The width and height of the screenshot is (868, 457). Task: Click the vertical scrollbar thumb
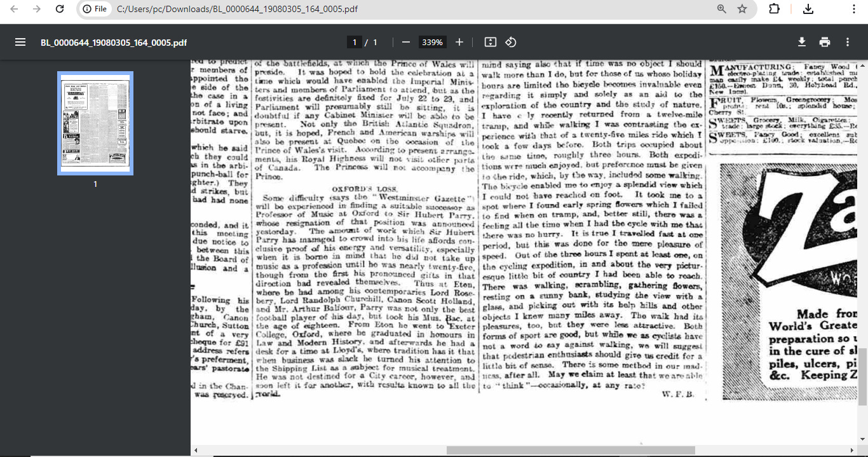click(x=862, y=376)
